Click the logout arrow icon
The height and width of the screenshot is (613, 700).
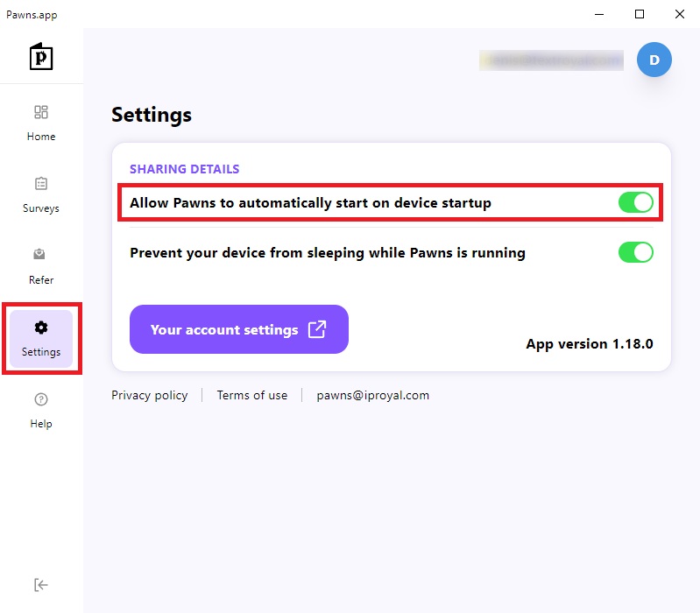(x=40, y=585)
